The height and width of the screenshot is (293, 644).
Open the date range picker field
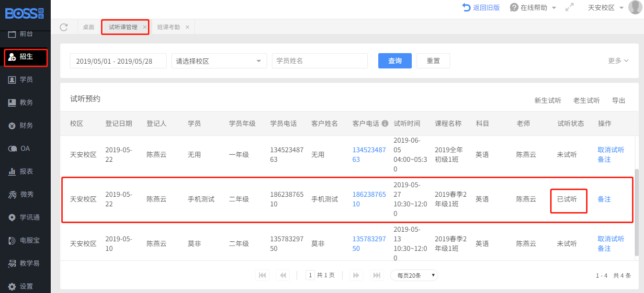coord(118,61)
